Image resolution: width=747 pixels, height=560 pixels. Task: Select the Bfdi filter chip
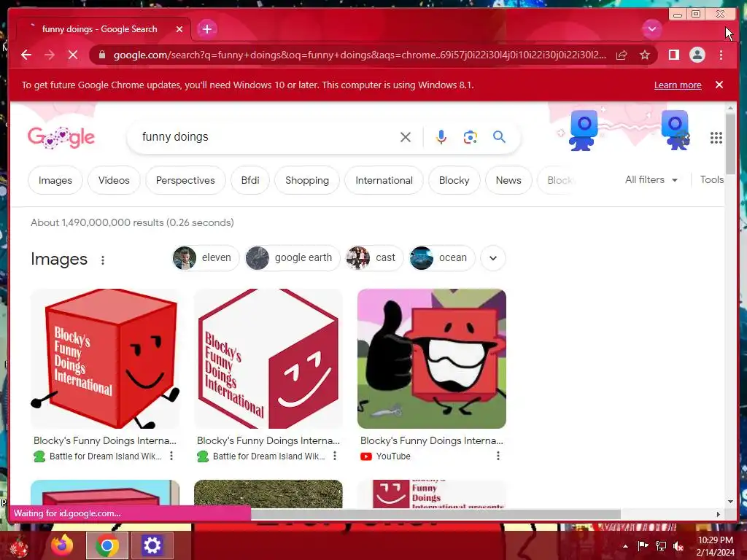(x=250, y=181)
